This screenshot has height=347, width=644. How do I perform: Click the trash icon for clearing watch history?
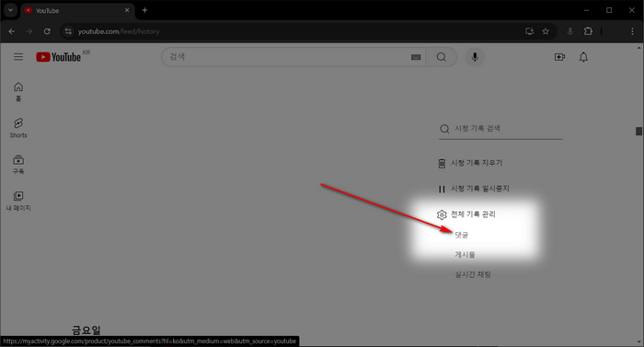click(442, 163)
